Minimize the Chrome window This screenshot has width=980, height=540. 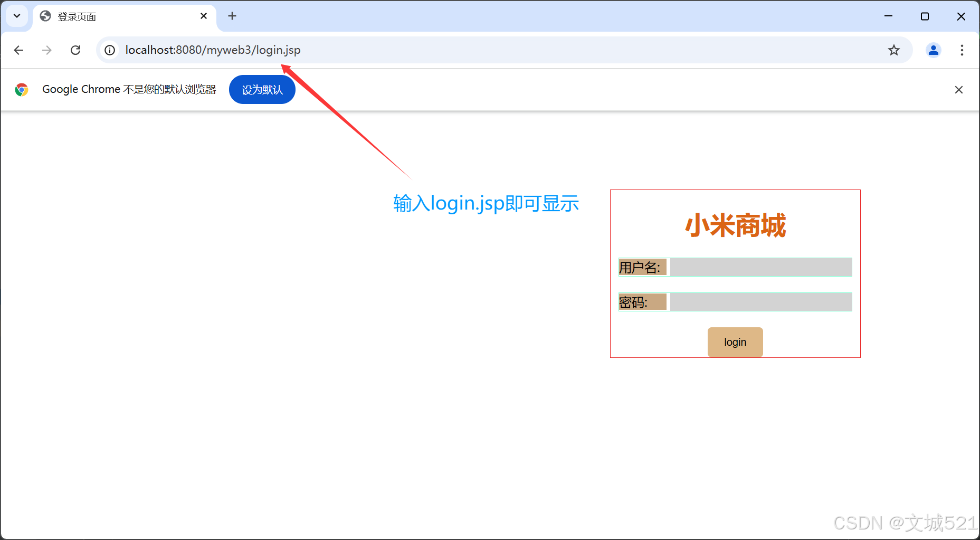click(x=888, y=16)
